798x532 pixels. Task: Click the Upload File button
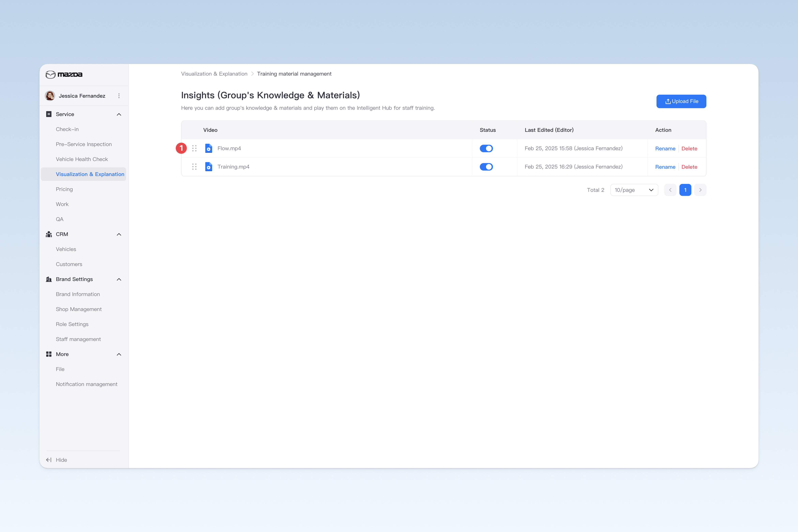pos(681,101)
